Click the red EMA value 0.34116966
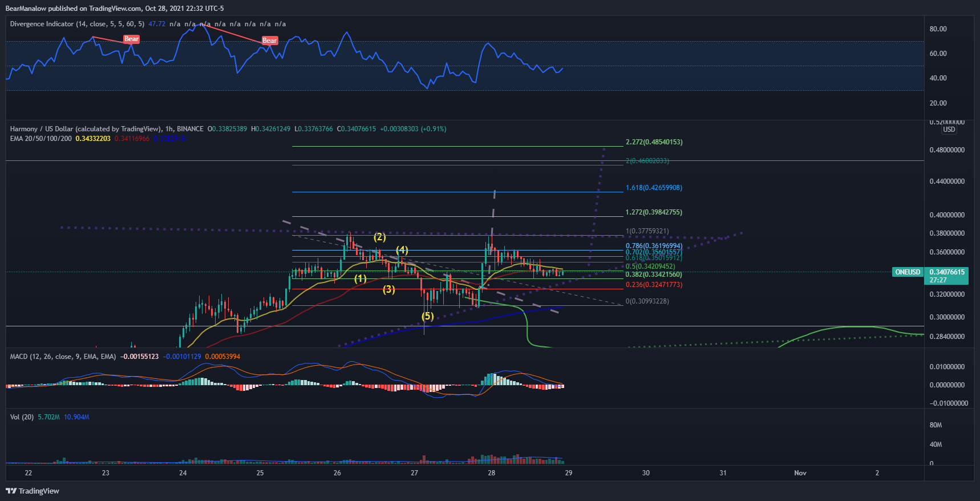Image resolution: width=980 pixels, height=501 pixels. (132, 139)
